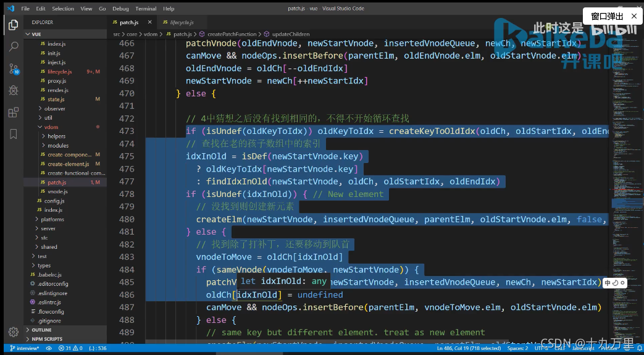
Task: Open the Explorer view icon
Action: pyautogui.click(x=13, y=25)
